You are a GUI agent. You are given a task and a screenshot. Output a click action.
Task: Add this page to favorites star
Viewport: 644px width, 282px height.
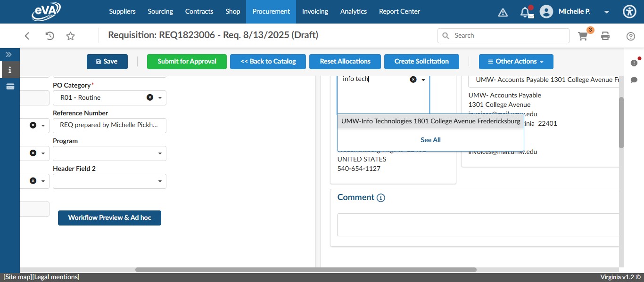(x=70, y=36)
